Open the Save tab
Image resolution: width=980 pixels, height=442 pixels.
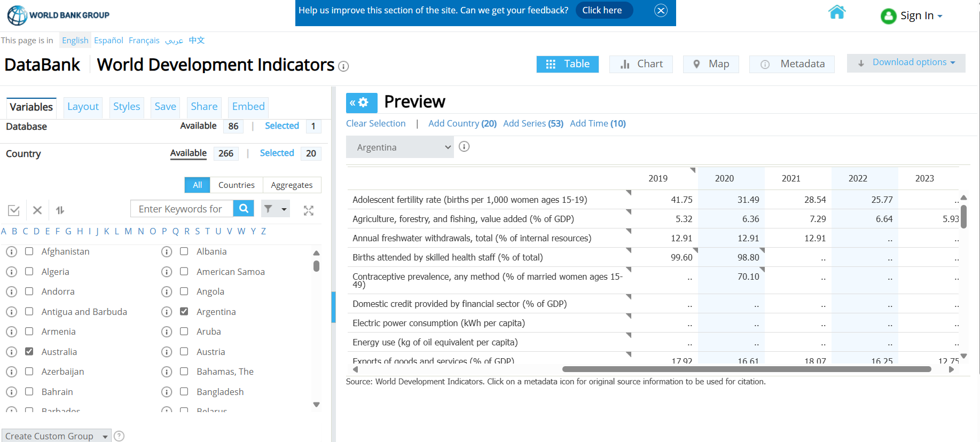coord(166,107)
